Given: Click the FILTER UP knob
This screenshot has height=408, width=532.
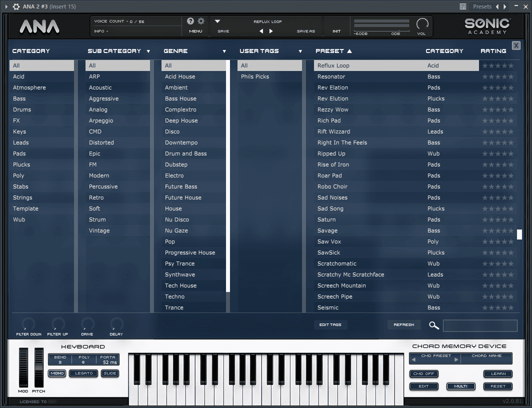Looking at the screenshot, I should 58,324.
